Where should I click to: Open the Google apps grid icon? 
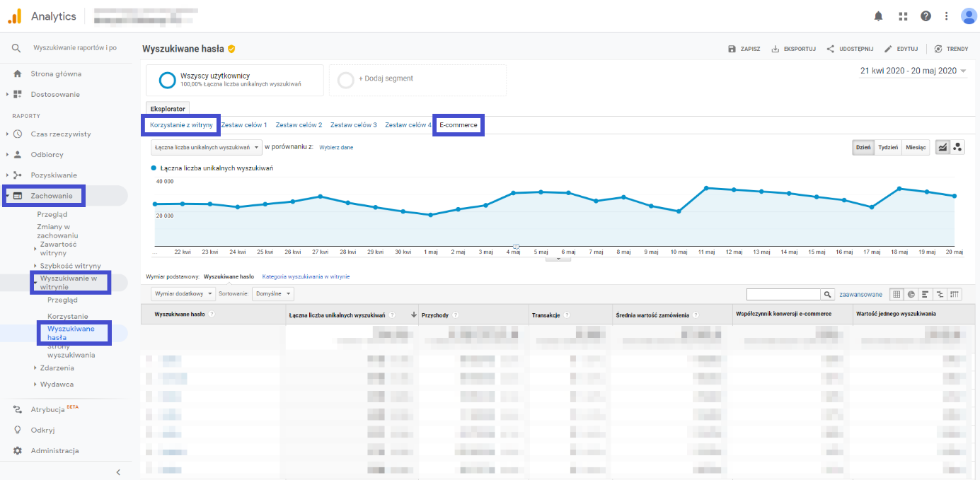902,16
